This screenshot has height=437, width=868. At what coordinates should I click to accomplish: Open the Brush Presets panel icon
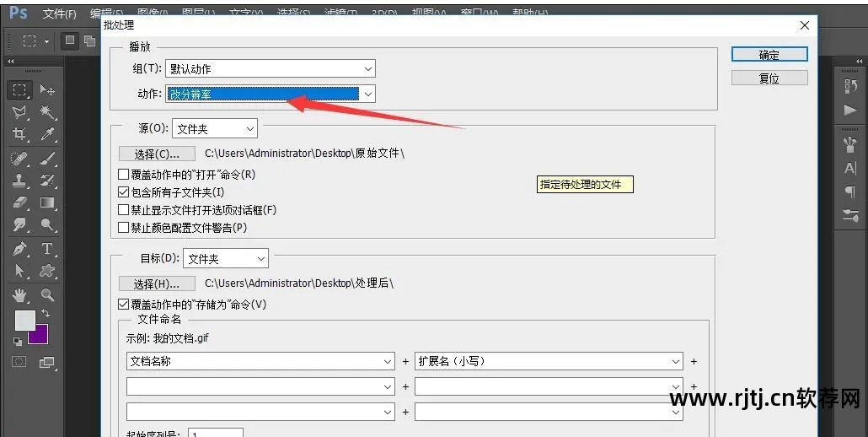point(850,144)
